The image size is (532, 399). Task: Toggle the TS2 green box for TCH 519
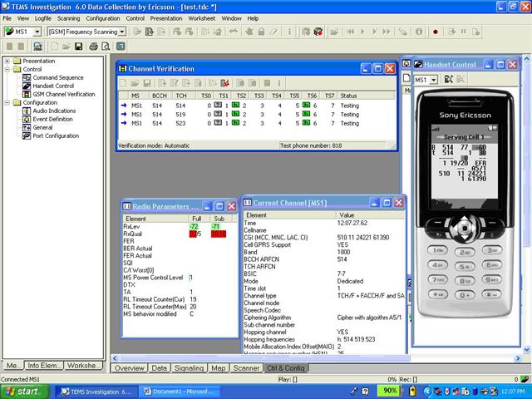click(x=235, y=115)
